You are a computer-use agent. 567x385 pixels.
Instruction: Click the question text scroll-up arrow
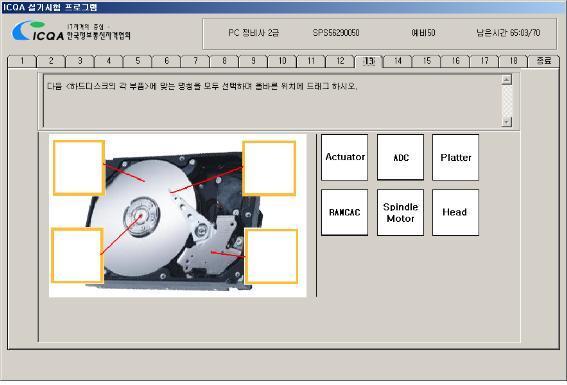507,79
